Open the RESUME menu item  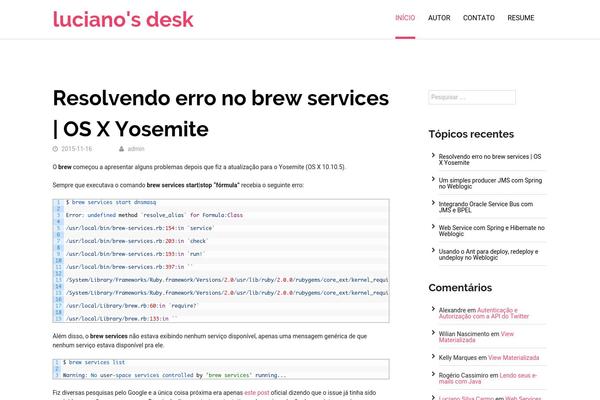[521, 18]
